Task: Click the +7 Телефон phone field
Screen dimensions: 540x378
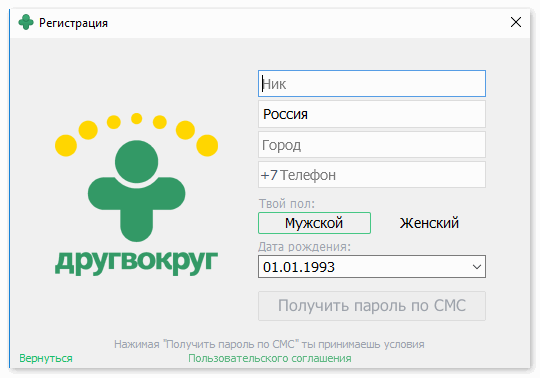Action: click(372, 175)
